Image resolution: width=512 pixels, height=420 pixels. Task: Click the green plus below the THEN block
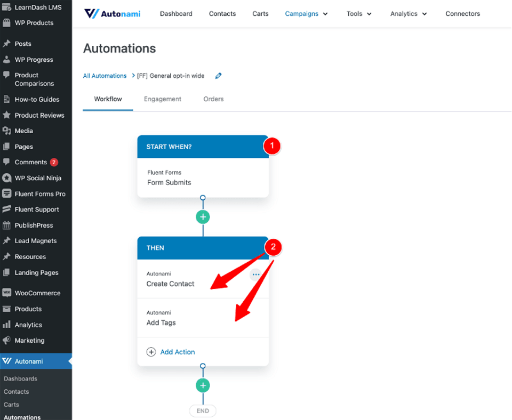tap(203, 385)
